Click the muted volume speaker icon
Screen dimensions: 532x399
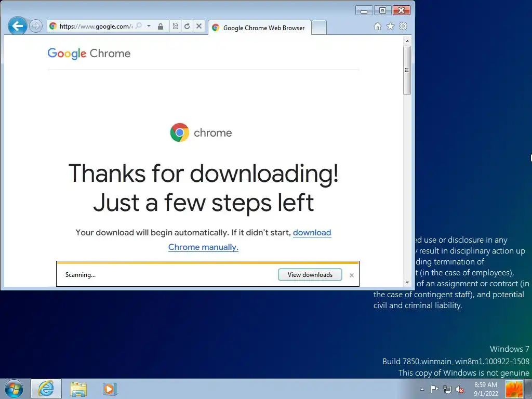(x=460, y=389)
